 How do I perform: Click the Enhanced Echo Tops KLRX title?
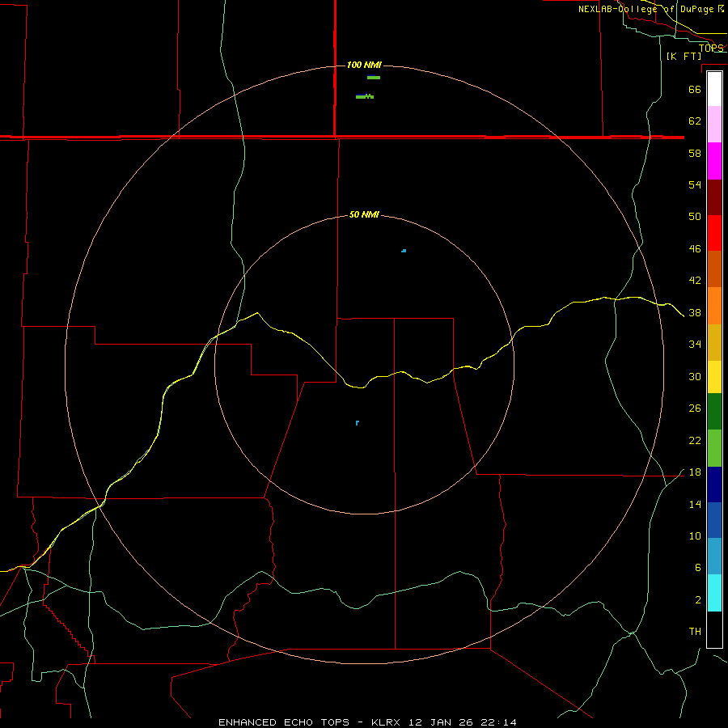coord(367,722)
